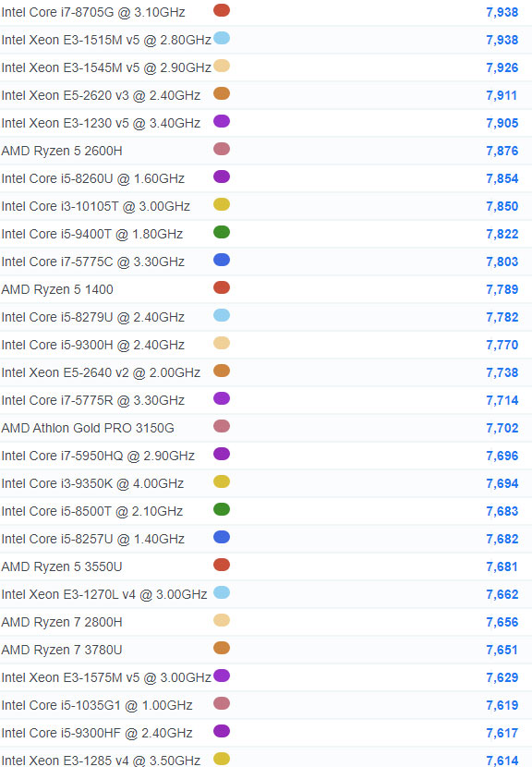Click score 7,854
532x767 pixels.
[502, 178]
